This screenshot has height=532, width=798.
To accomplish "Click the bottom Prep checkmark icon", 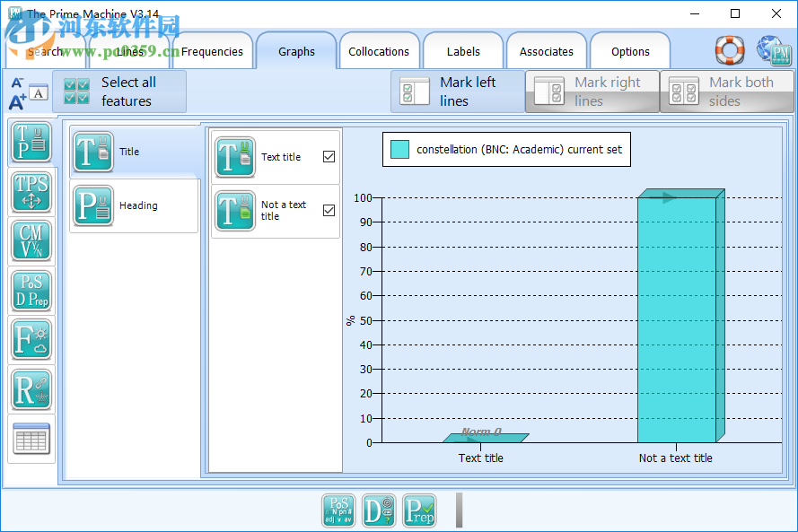I will [419, 510].
